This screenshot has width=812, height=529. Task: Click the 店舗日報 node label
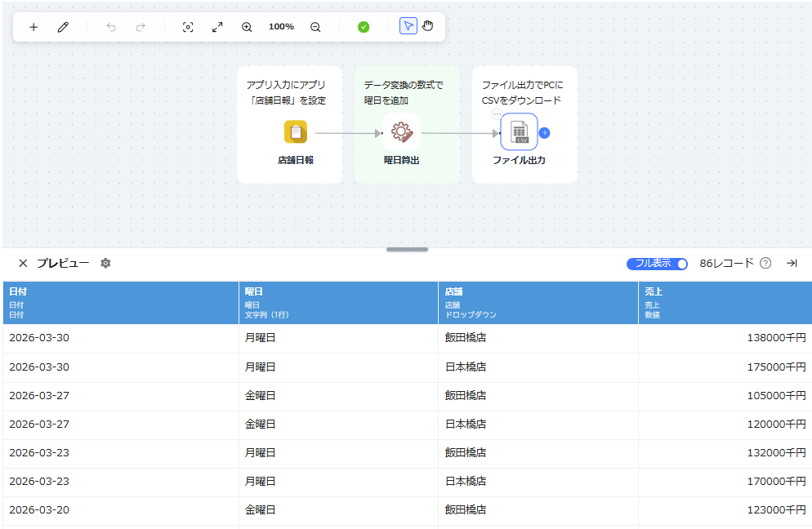tap(296, 161)
